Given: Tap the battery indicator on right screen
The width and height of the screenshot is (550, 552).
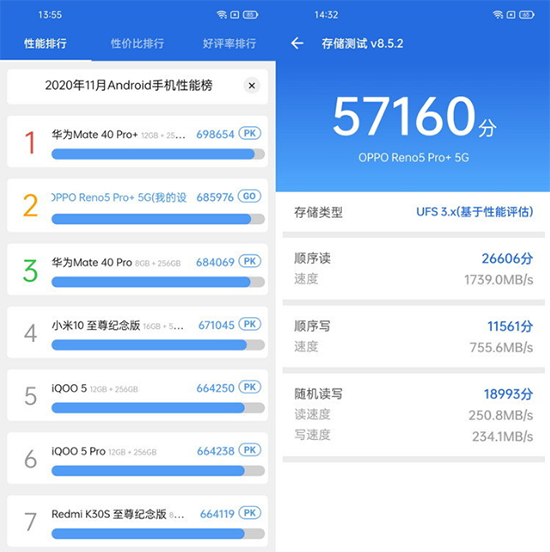Looking at the screenshot, I should (x=527, y=15).
